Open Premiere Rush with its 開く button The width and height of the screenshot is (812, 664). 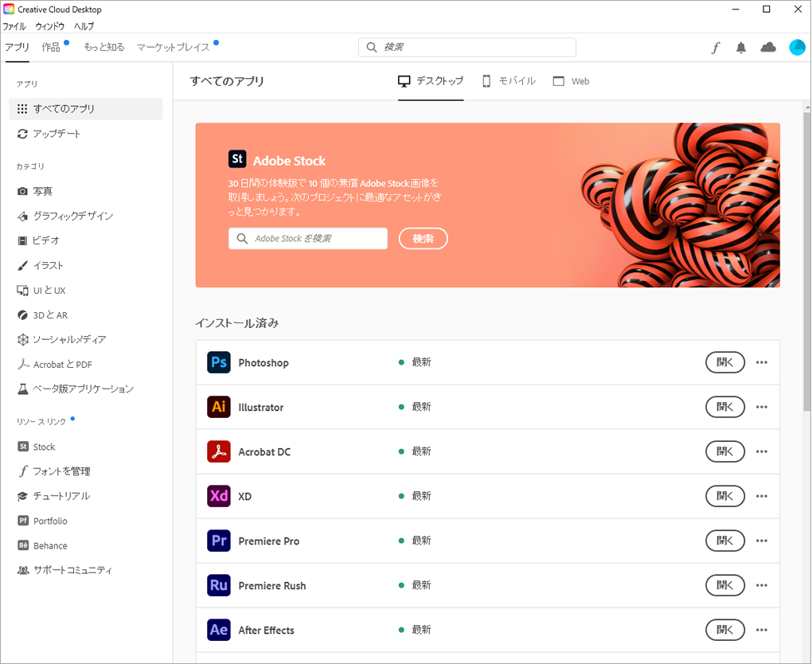coord(725,584)
